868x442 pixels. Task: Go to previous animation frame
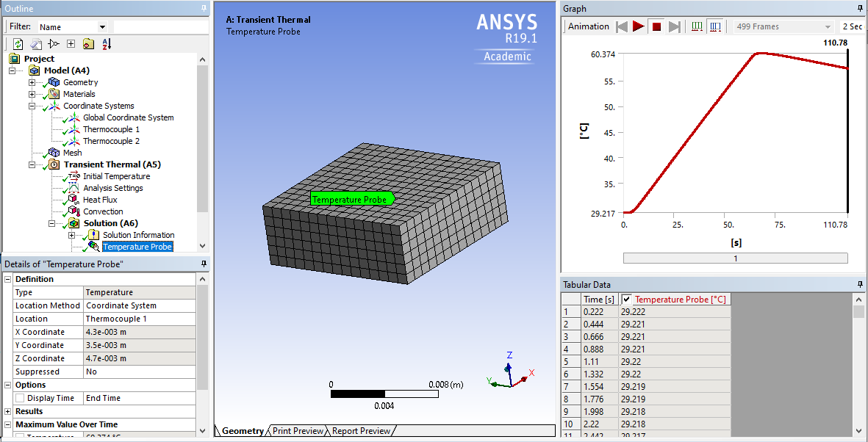(623, 26)
